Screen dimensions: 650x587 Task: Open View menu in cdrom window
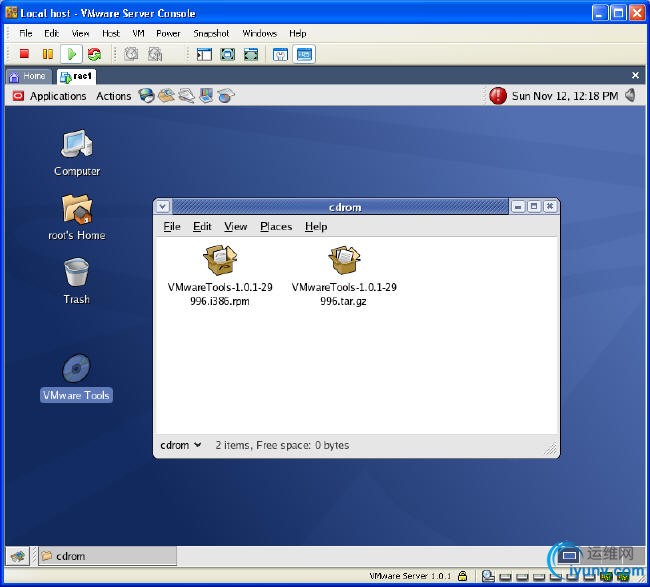point(235,226)
